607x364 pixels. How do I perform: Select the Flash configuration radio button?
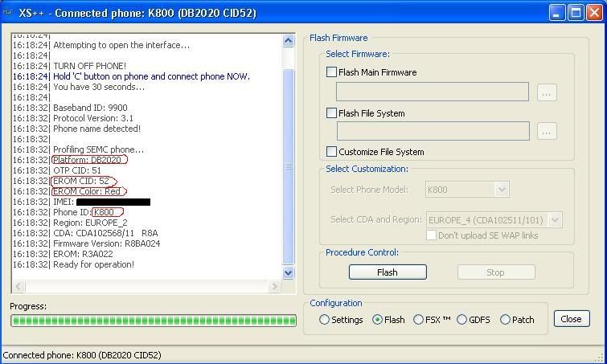pyautogui.click(x=377, y=320)
